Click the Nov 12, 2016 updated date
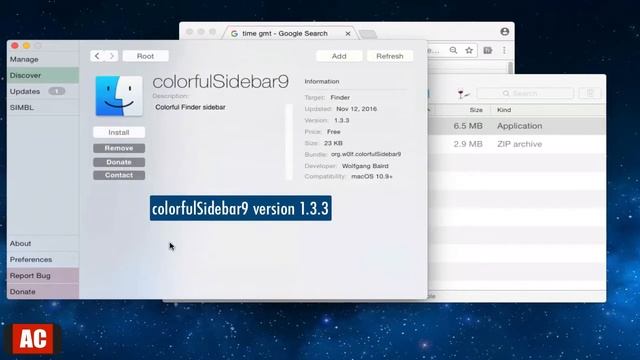 click(356, 109)
